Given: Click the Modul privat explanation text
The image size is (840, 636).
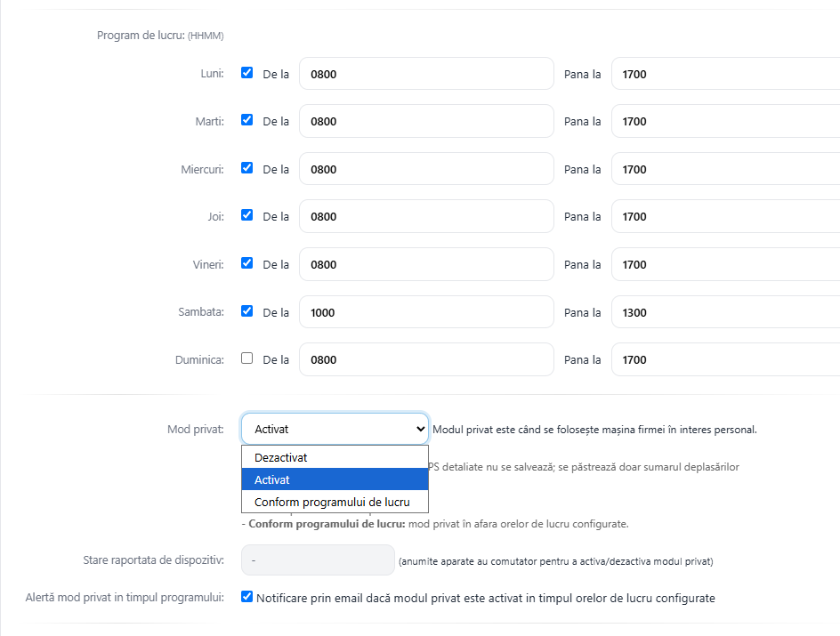Looking at the screenshot, I should 594,430.
